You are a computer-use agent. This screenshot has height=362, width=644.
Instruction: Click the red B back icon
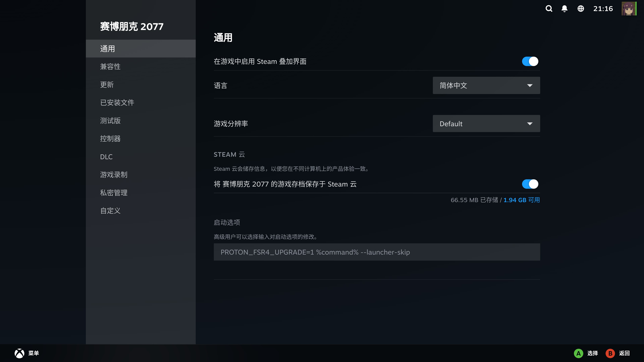610,353
